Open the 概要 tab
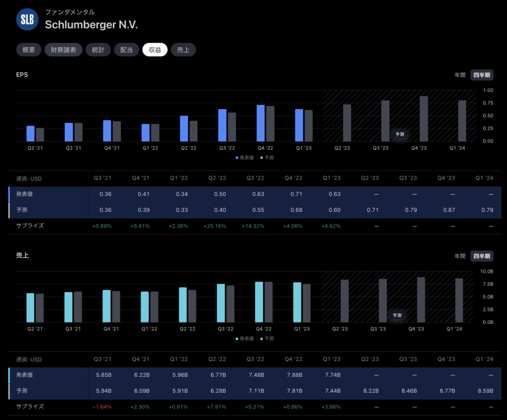 pos(29,50)
